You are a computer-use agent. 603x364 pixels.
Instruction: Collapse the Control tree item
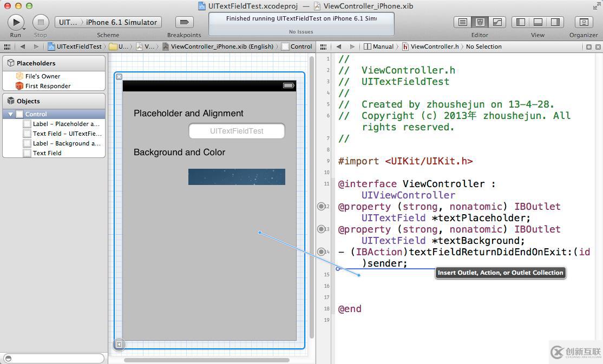click(x=10, y=114)
